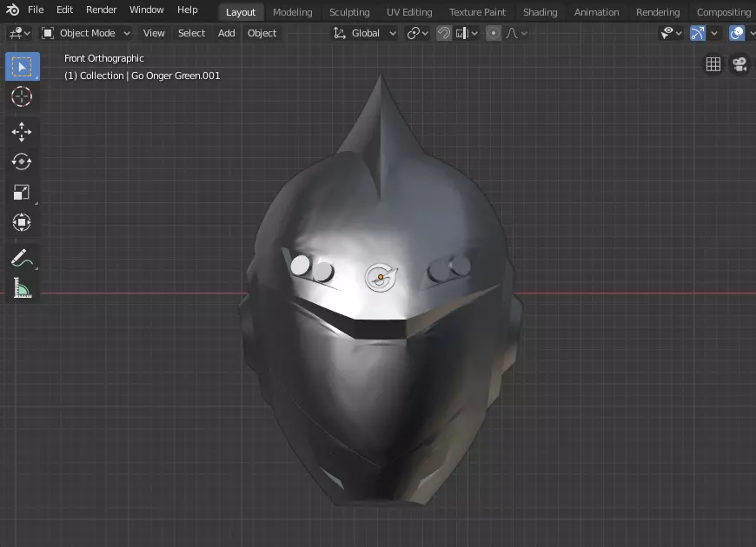Image resolution: width=756 pixels, height=547 pixels.
Task: Expand the gizmo options arrow
Action: tap(714, 33)
